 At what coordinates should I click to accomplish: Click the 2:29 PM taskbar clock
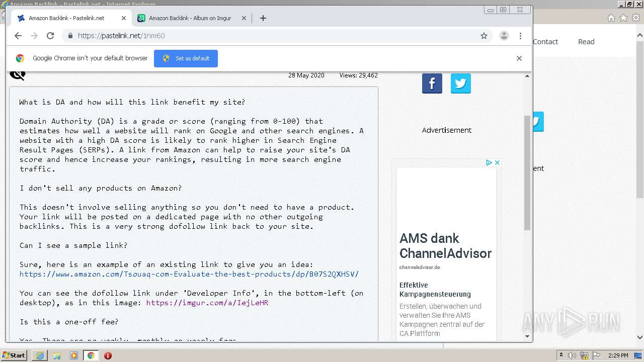(618, 355)
